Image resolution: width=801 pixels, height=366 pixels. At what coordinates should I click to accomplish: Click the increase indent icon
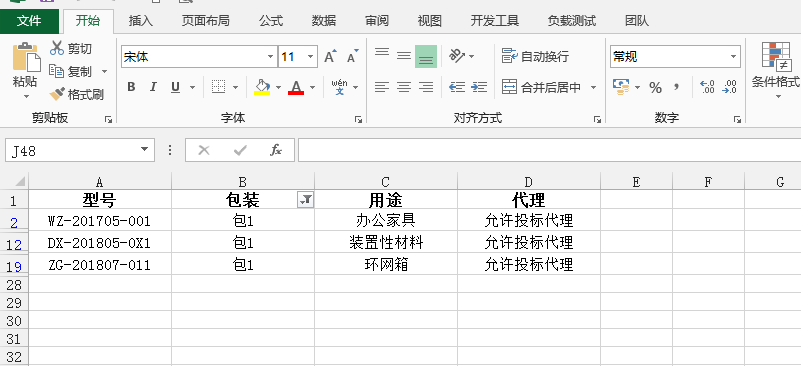479,87
